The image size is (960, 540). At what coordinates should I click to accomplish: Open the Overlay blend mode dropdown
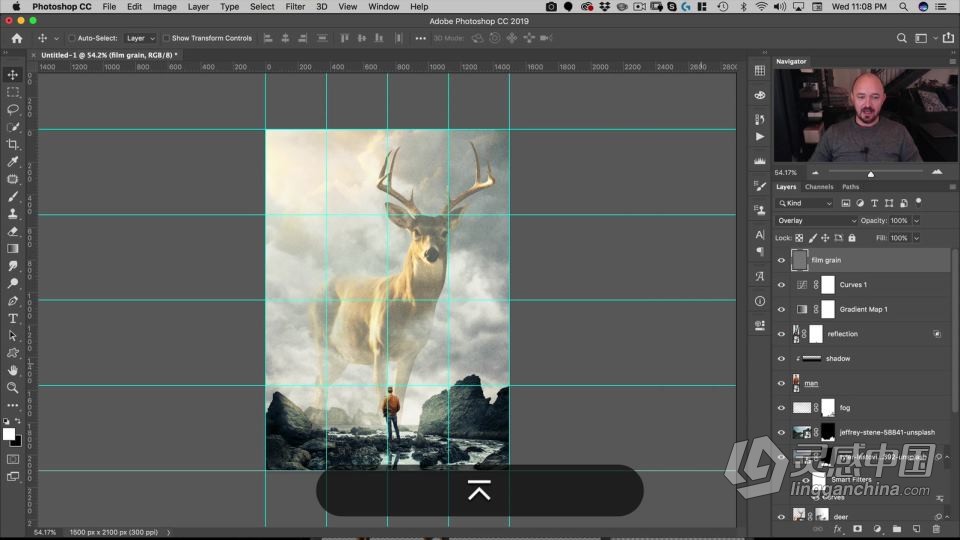[x=816, y=220]
